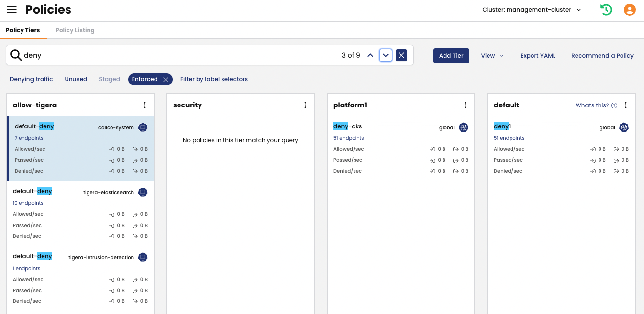Toggle the Unused policies filter
The height and width of the screenshot is (314, 644).
76,79
